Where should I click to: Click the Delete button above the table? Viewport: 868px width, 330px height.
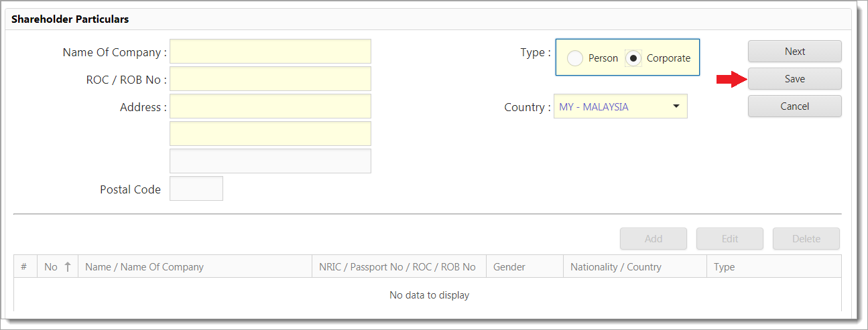point(806,239)
